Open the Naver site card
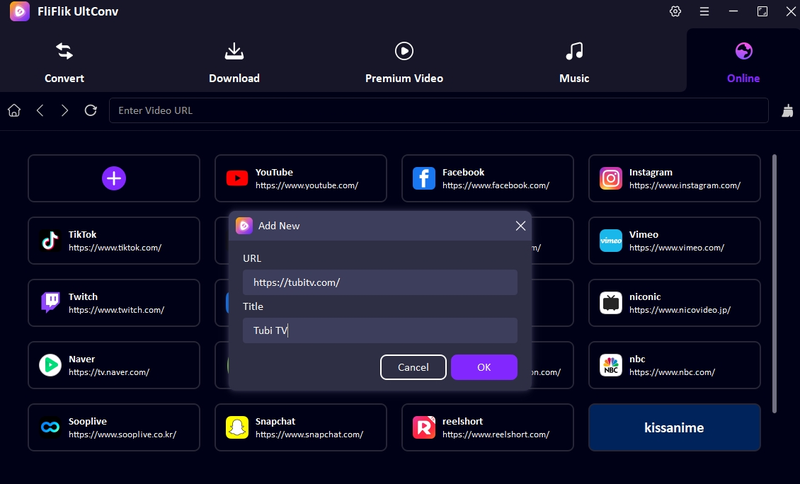The width and height of the screenshot is (800, 484). [114, 365]
